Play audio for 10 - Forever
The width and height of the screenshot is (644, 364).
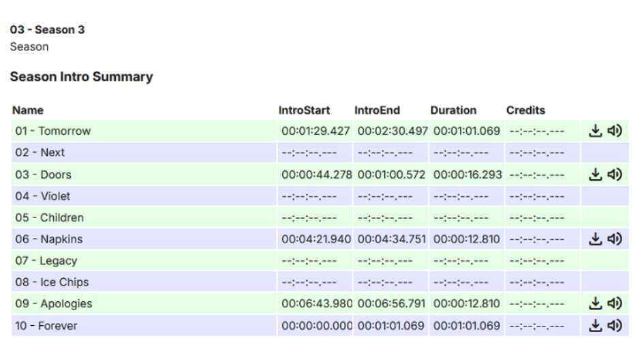pos(615,326)
